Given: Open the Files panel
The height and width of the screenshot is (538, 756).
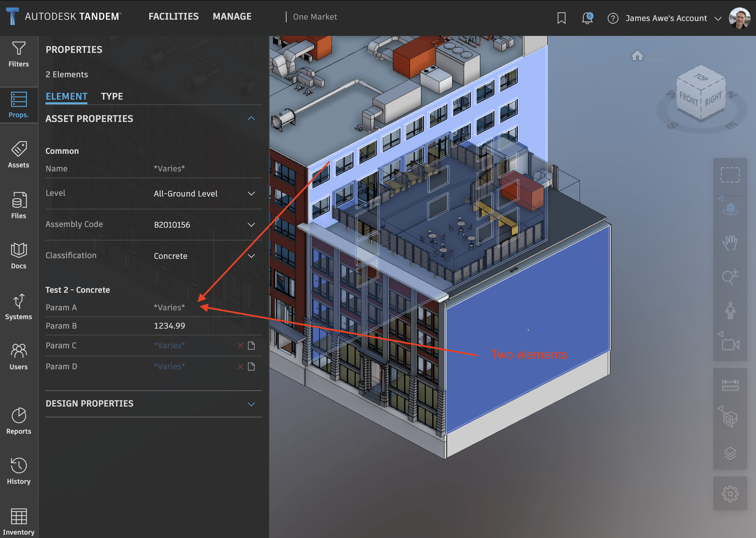Looking at the screenshot, I should [19, 206].
